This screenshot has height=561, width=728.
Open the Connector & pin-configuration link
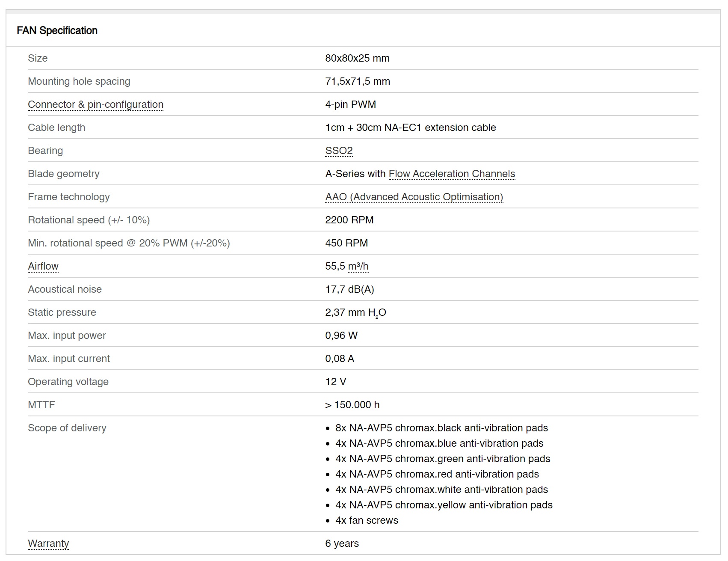(95, 104)
